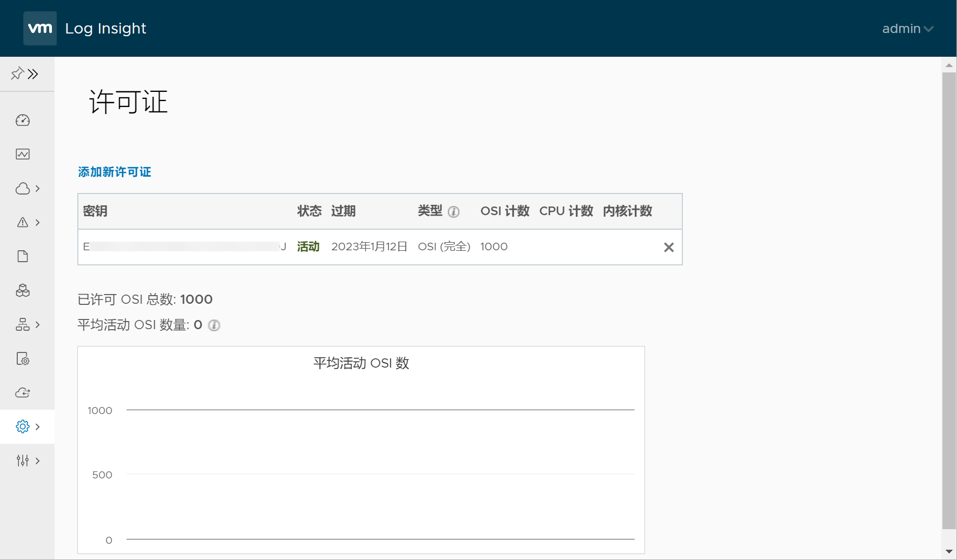Click the network hierarchy icon in sidebar
957x560 pixels.
click(23, 324)
